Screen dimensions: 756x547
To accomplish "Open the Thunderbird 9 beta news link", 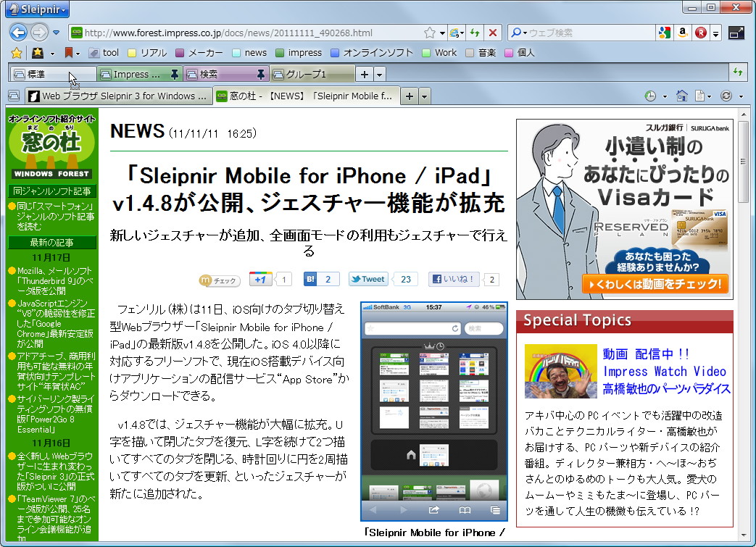I will pos(54,280).
